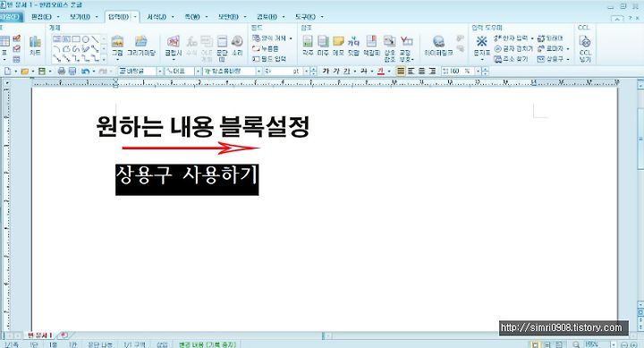This screenshot has height=348, width=644.
Task: Select the rectangle shape tool
Action: click(76, 39)
